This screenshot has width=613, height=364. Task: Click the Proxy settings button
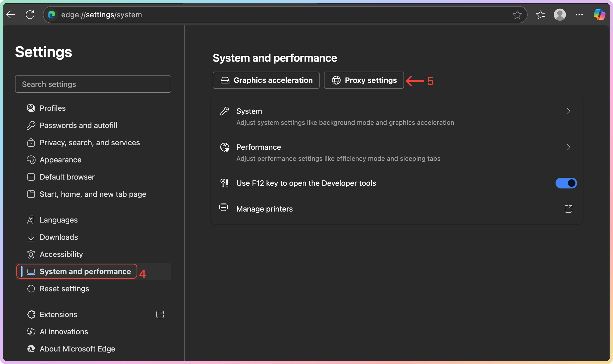click(364, 80)
